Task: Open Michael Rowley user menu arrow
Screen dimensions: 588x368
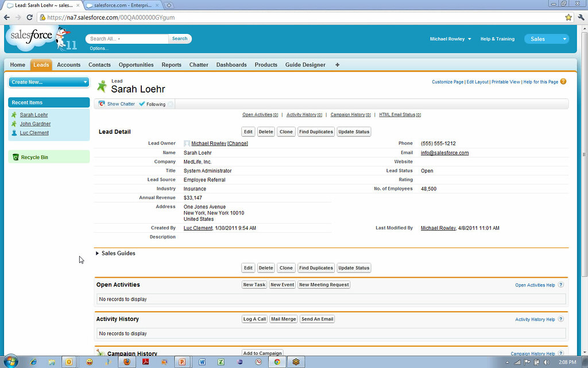Action: [x=470, y=39]
